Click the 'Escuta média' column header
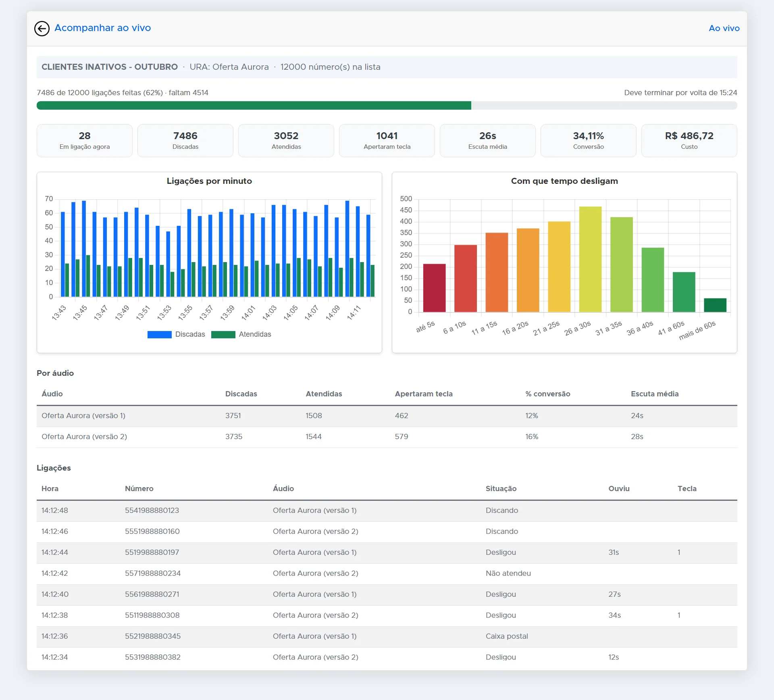 tap(655, 394)
